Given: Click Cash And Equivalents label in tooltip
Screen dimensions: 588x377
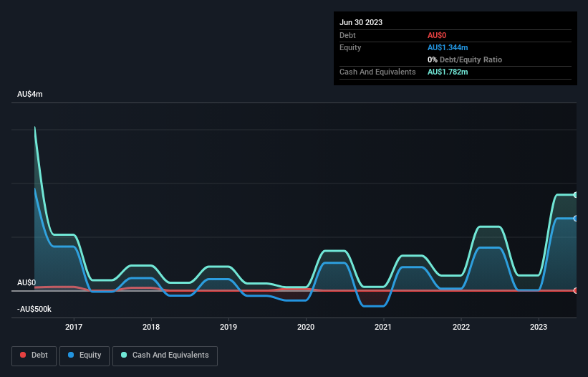Looking at the screenshot, I should pyautogui.click(x=377, y=72).
